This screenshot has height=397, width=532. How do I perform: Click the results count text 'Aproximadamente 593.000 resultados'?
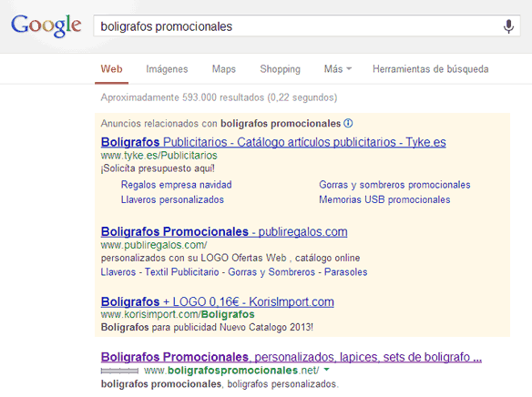coord(182,97)
